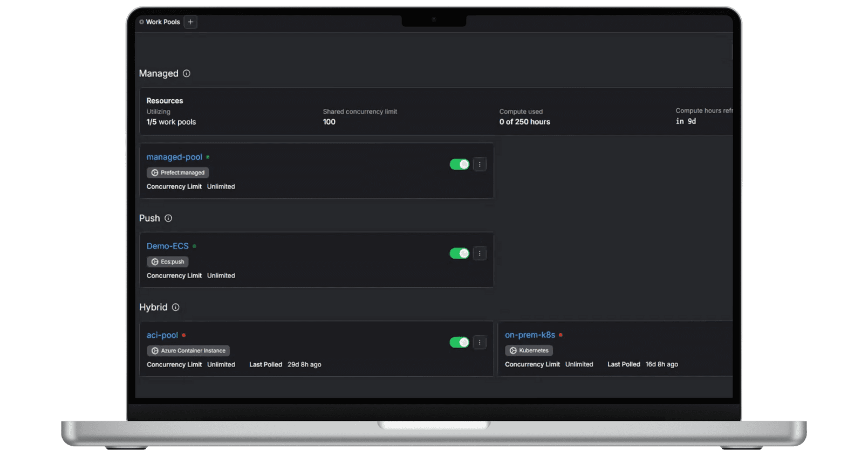
Task: Click the Ecs:push type badge
Action: [167, 262]
